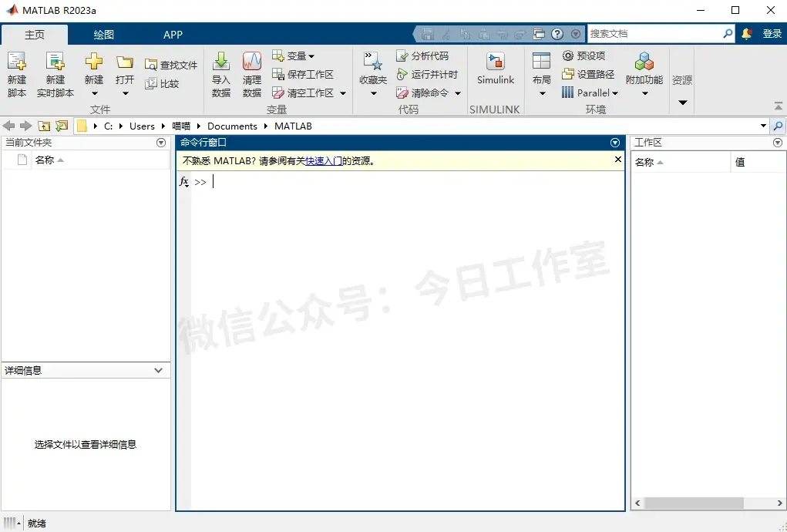Click in the search documentation field
Screen dimensions: 787x532
tap(654, 34)
